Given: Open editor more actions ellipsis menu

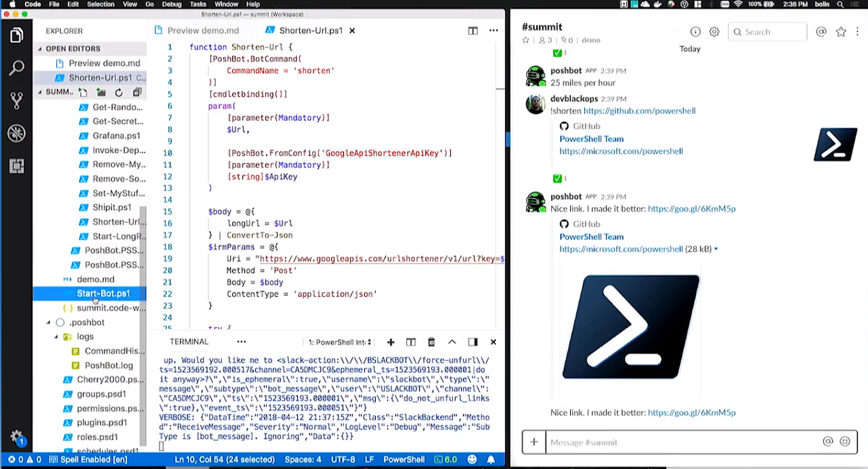Looking at the screenshot, I should point(494,30).
